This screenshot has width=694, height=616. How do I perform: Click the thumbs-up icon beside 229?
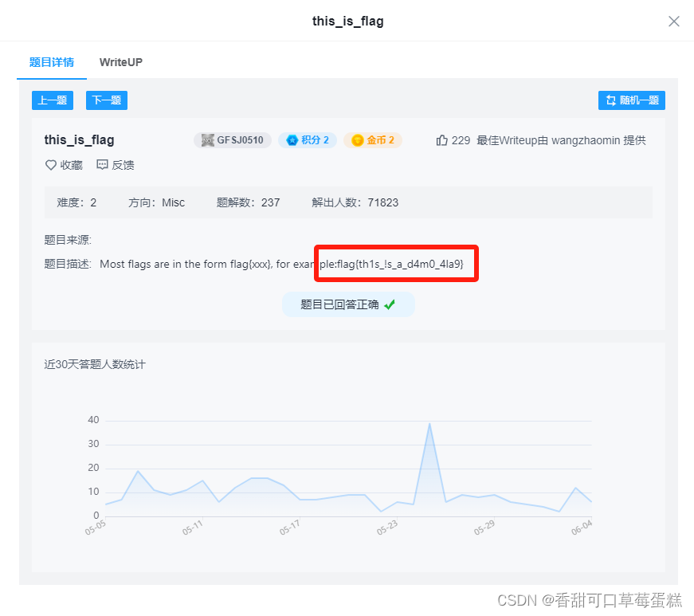click(442, 139)
